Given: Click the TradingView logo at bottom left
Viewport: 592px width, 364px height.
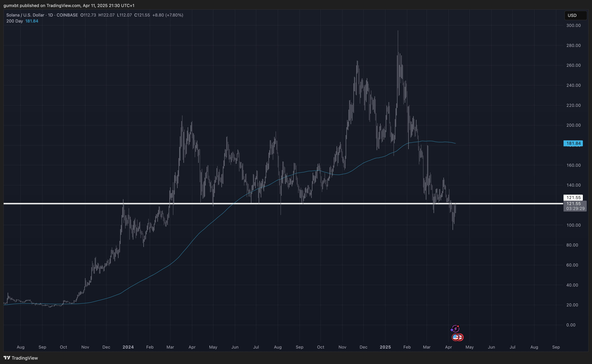Looking at the screenshot, I should 21,358.
